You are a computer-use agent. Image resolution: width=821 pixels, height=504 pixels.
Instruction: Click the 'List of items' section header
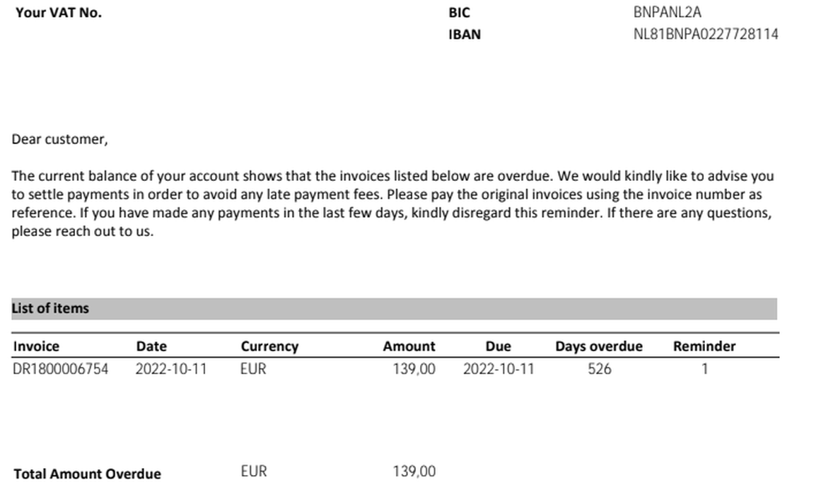pyautogui.click(x=50, y=308)
